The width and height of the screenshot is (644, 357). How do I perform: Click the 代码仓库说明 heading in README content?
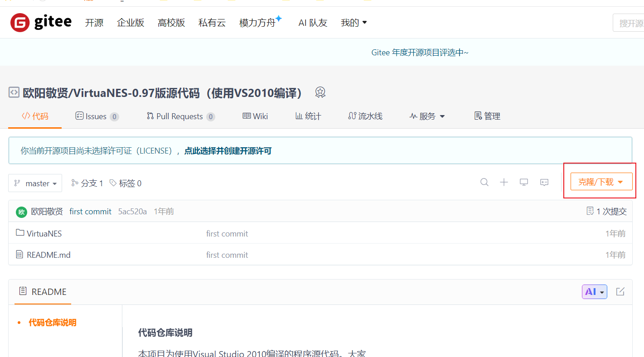[165, 333]
